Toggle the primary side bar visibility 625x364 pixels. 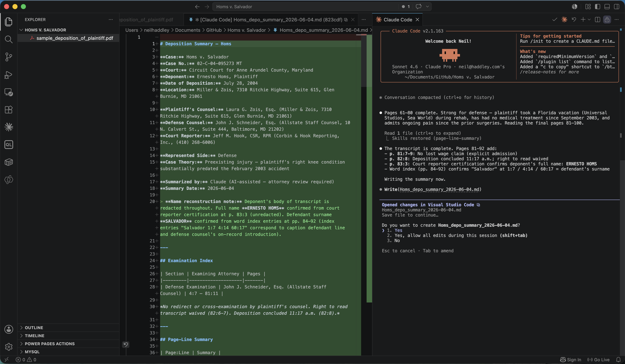point(597,7)
